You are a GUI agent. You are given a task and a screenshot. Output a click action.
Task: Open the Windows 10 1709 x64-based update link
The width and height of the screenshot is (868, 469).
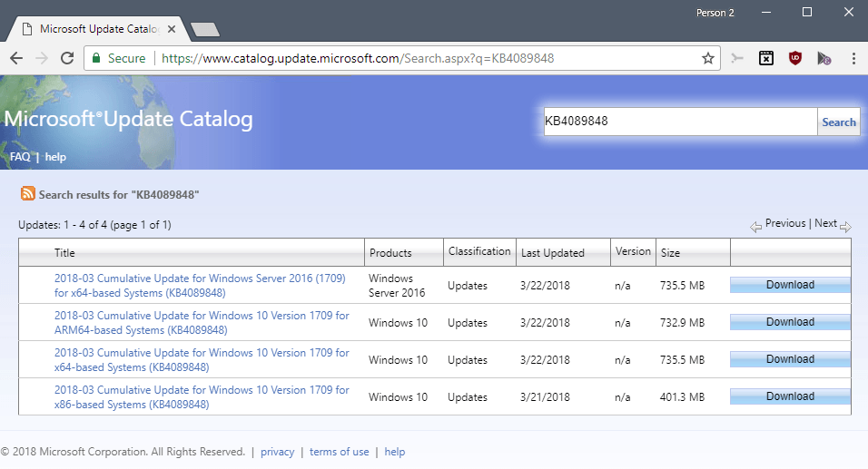(202, 359)
